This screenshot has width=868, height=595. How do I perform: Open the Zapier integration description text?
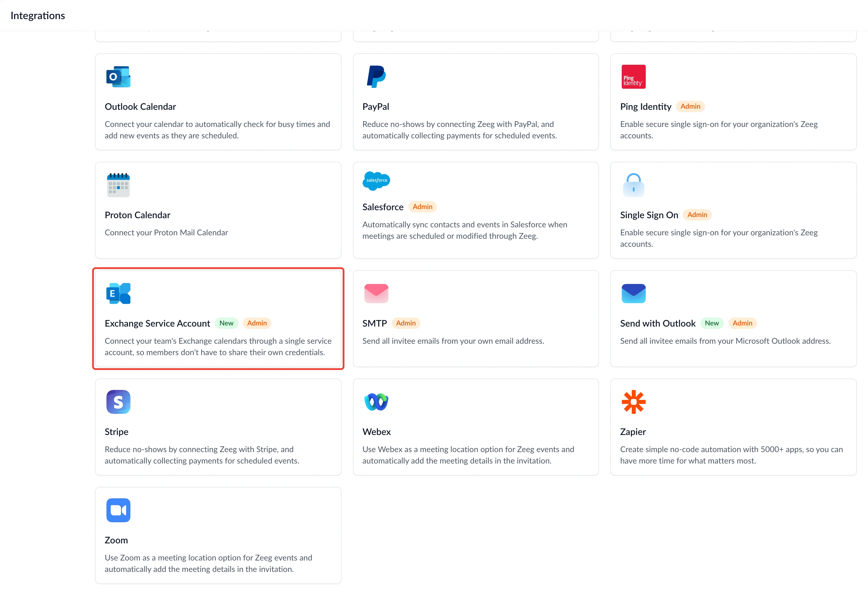[x=731, y=455]
